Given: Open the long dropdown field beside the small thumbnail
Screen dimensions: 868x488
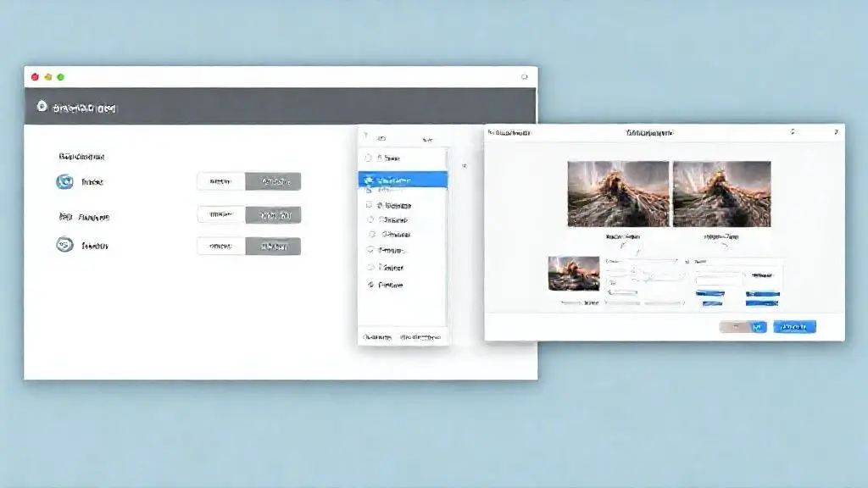Looking at the screenshot, I should (x=643, y=261).
